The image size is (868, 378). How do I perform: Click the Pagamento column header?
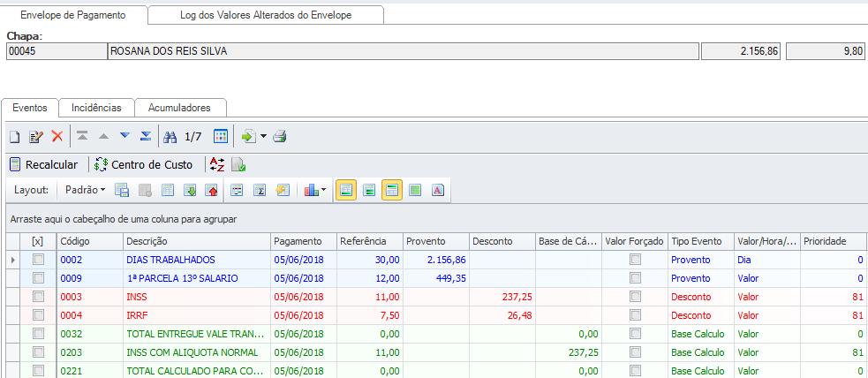tap(304, 241)
